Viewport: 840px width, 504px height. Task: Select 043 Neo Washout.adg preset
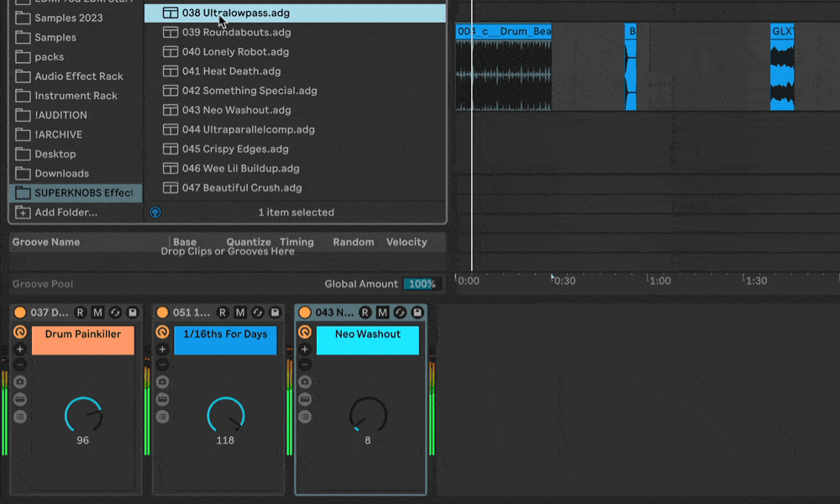(x=236, y=110)
